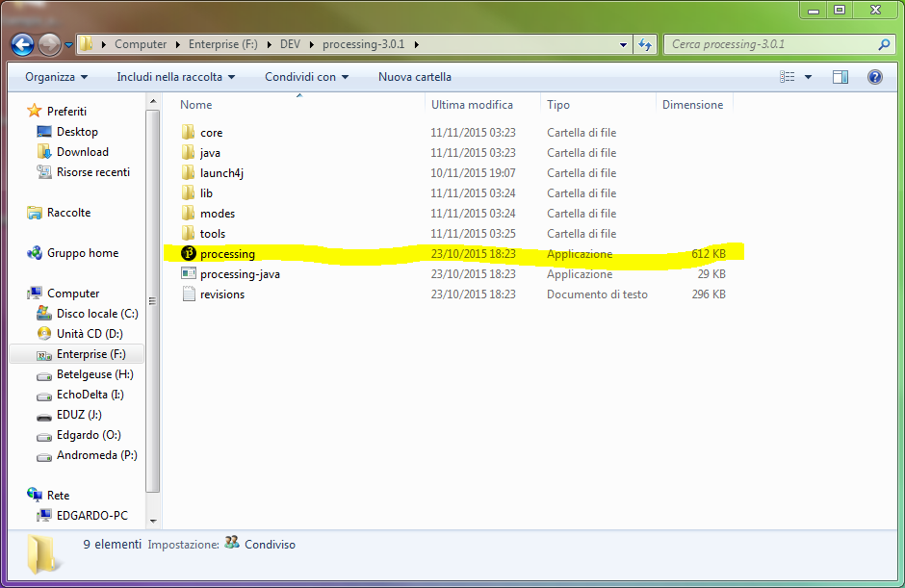Open Desktop in the Preferiti list
The height and width of the screenshot is (588, 905).
point(77,132)
